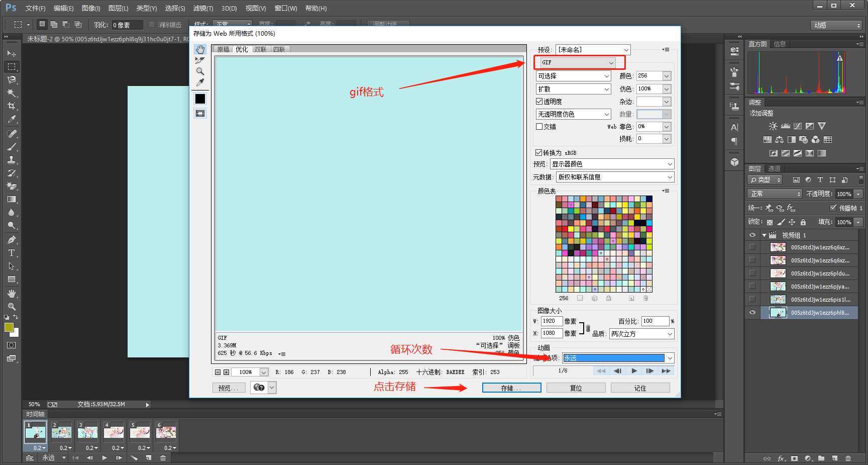Image resolution: width=868 pixels, height=465 pixels.
Task: Open the 图层(L) menu
Action: [118, 8]
